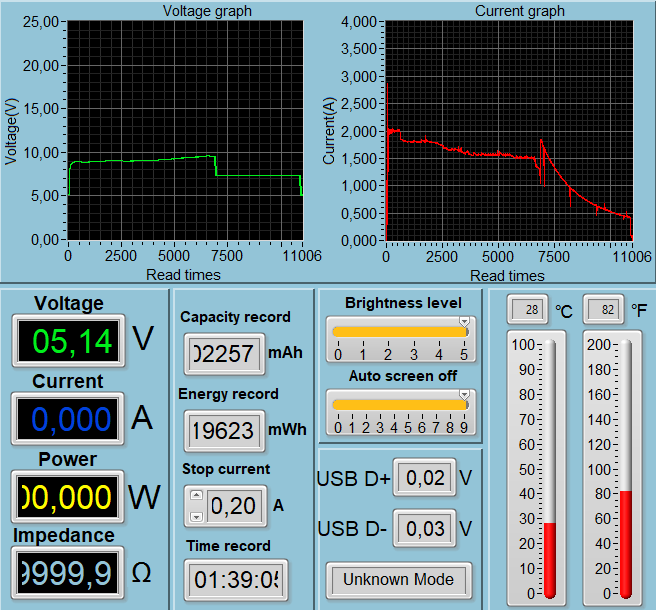Click the Read times label under Current graph

coord(507,276)
